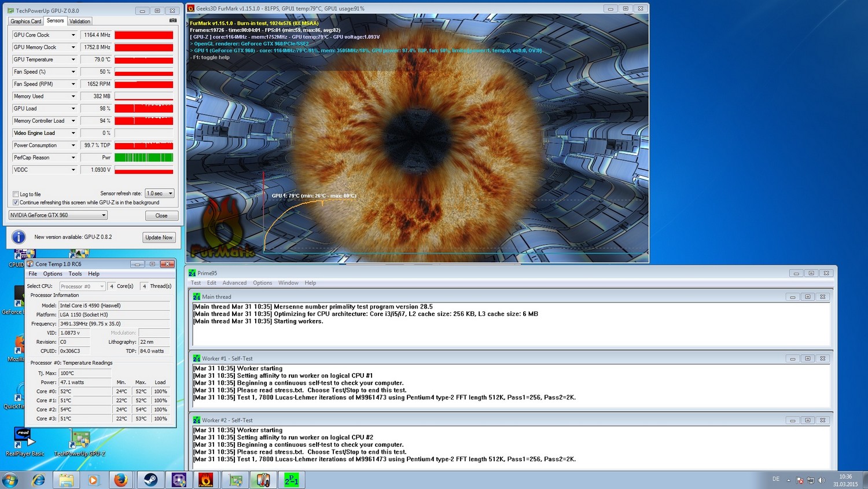Viewport: 868px width, 489px height.
Task: Open Prime95 Test menu
Action: tap(196, 283)
